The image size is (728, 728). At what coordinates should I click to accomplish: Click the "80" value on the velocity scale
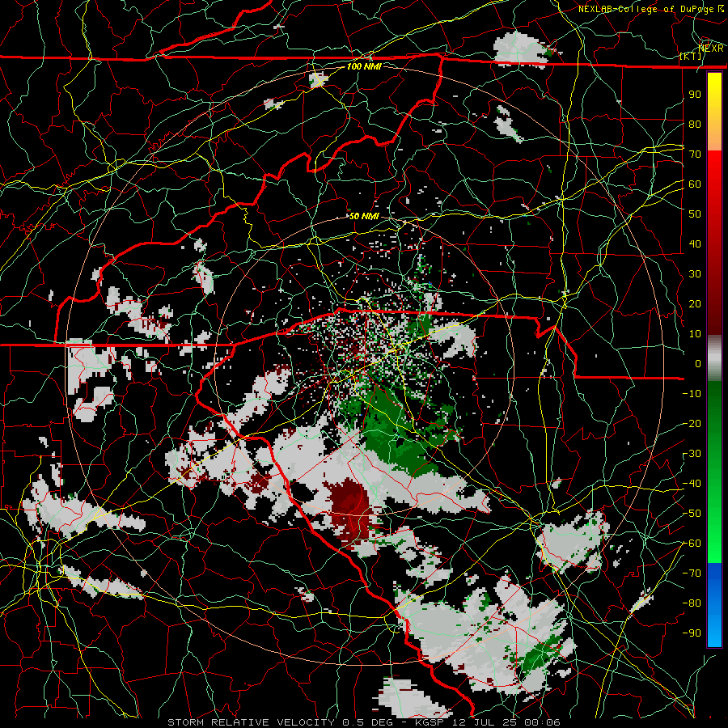pyautogui.click(x=695, y=124)
